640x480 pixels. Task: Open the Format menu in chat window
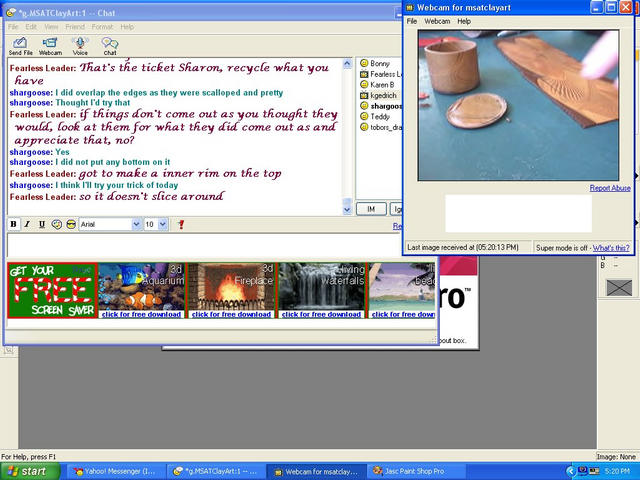(x=102, y=27)
